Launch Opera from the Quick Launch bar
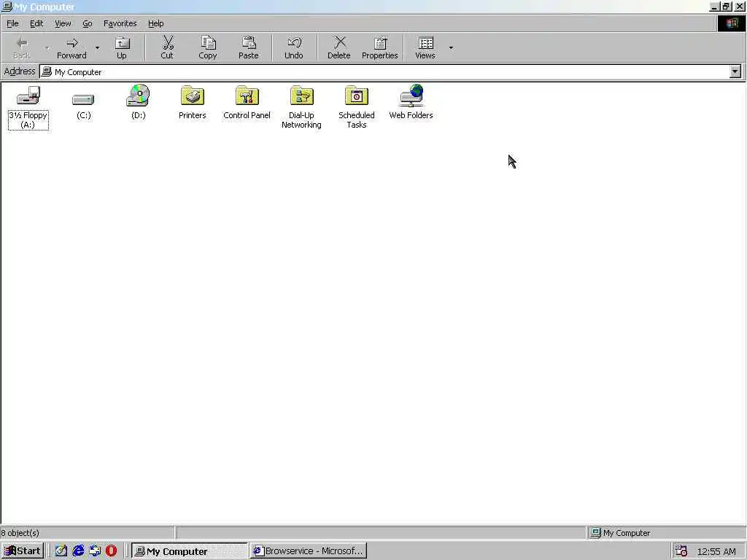This screenshot has height=560, width=747. 111,551
